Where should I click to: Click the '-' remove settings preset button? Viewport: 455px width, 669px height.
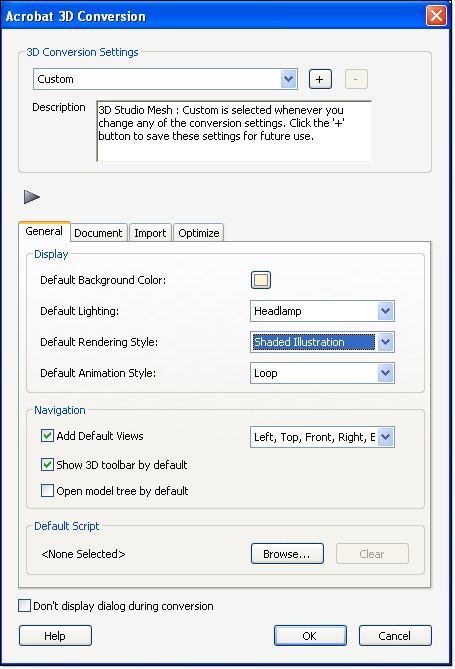tap(356, 79)
